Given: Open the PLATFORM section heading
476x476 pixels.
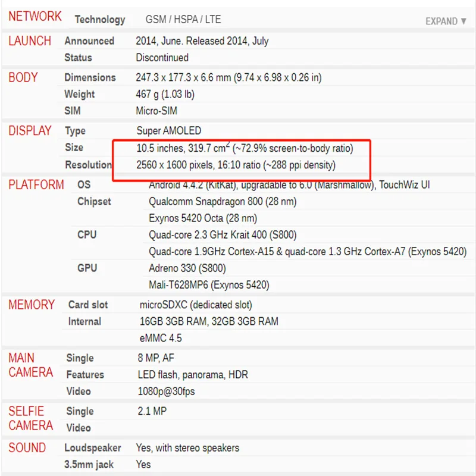Looking at the screenshot, I should coord(36,185).
